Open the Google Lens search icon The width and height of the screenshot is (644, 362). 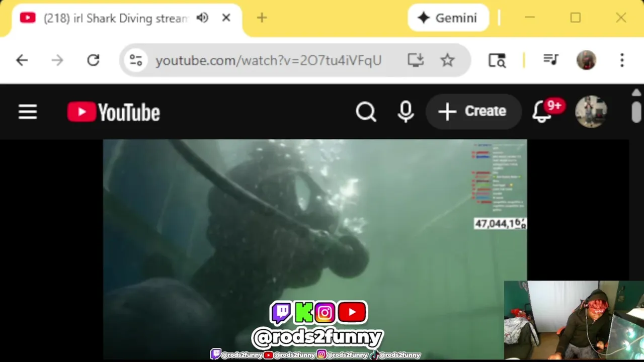pos(497,60)
